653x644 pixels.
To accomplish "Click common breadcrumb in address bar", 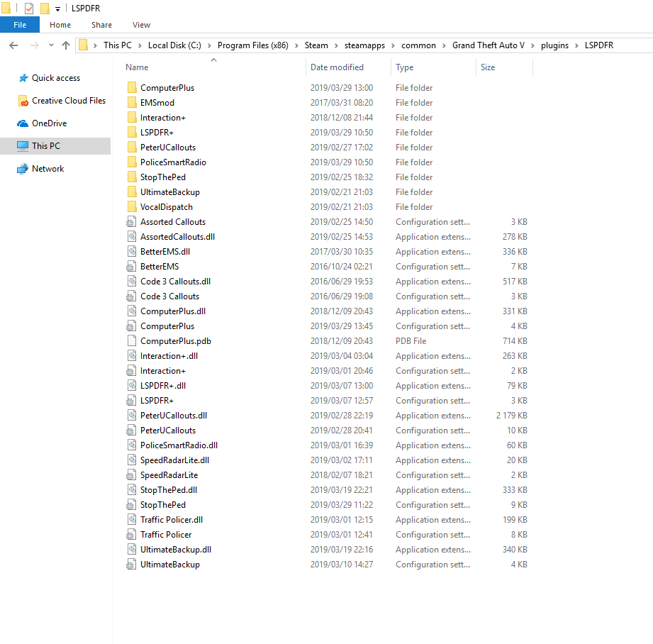I will pos(418,45).
